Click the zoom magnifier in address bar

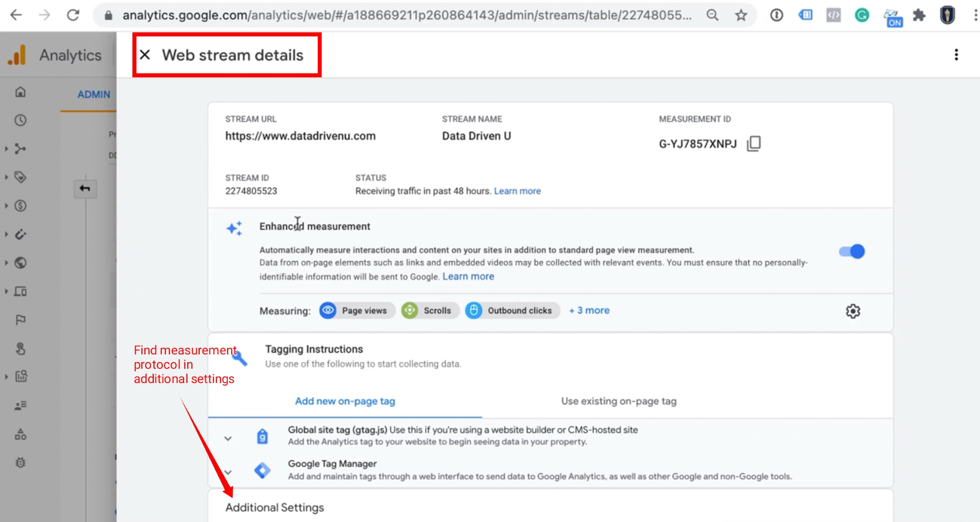[712, 15]
